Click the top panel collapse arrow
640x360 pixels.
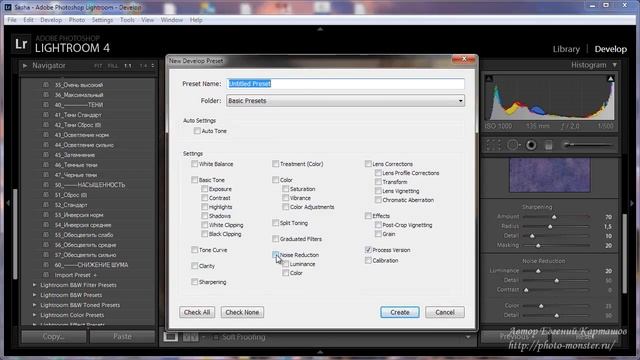click(320, 29)
